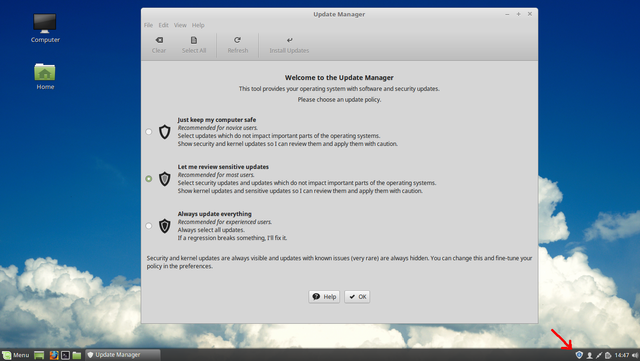Open the Files launcher in the panel
This screenshot has height=361, width=640.
(77, 355)
